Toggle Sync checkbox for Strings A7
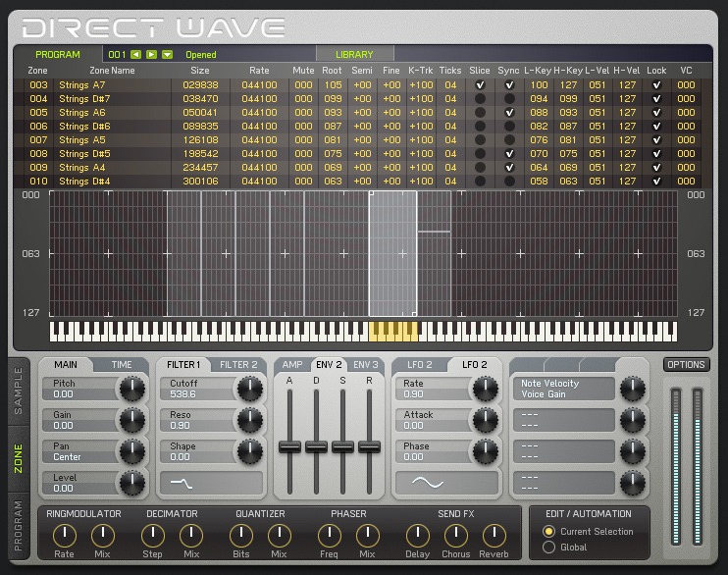Viewport: 728px width, 575px height. point(509,85)
